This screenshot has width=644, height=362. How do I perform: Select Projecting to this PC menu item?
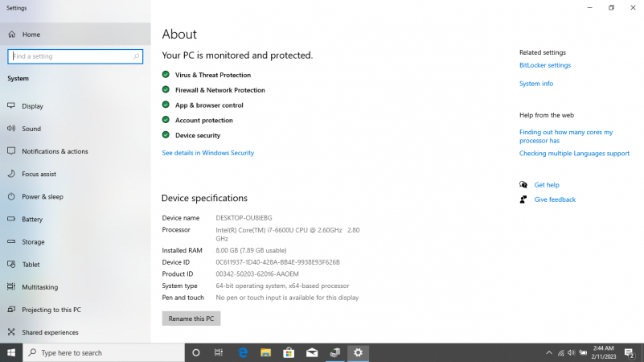tap(75, 310)
